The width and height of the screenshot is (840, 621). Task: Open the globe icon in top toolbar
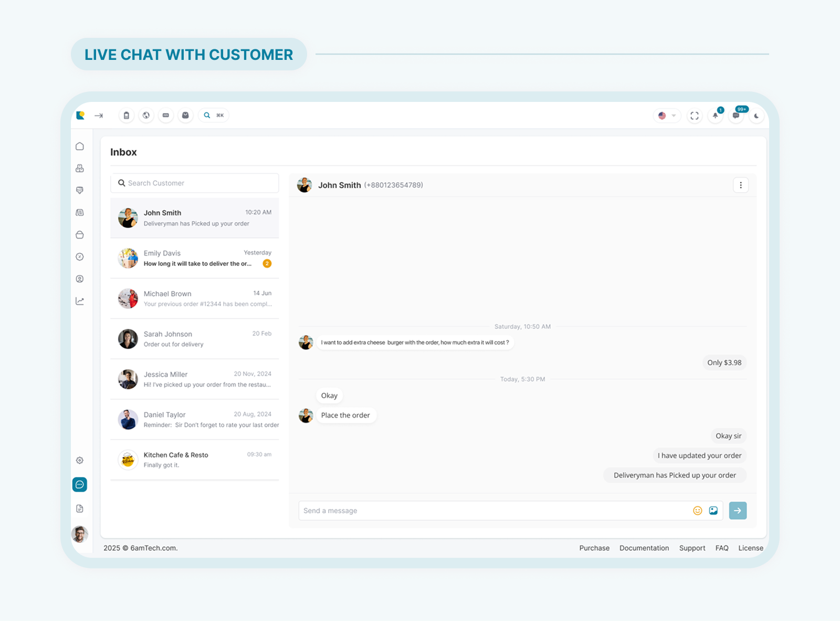pyautogui.click(x=146, y=116)
